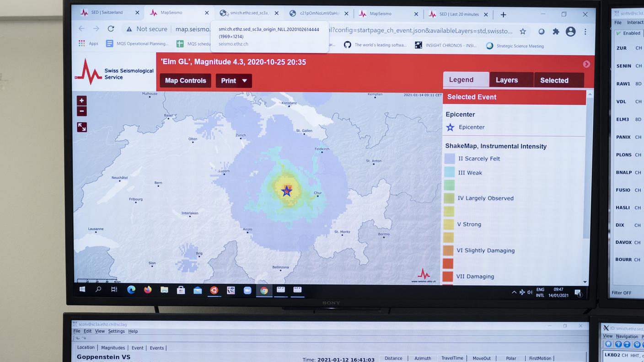
Task: Open the Zoom app on the taskbar
Action: pyautogui.click(x=247, y=290)
